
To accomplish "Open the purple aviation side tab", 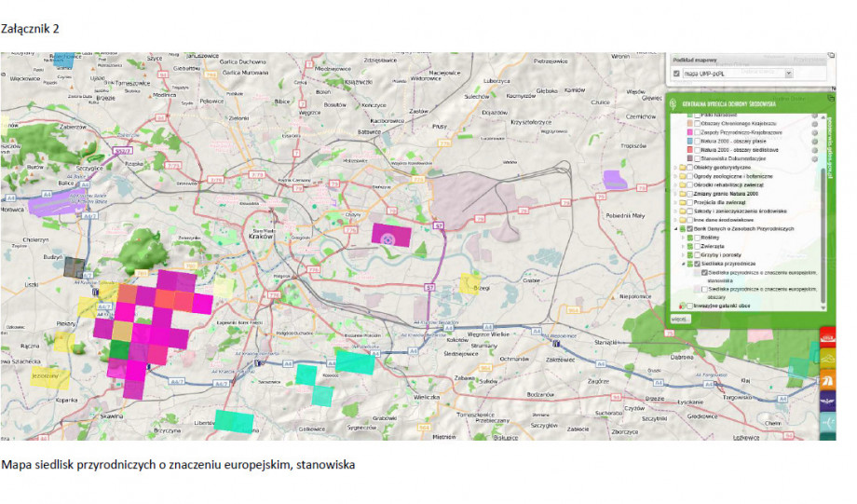I will point(826,402).
